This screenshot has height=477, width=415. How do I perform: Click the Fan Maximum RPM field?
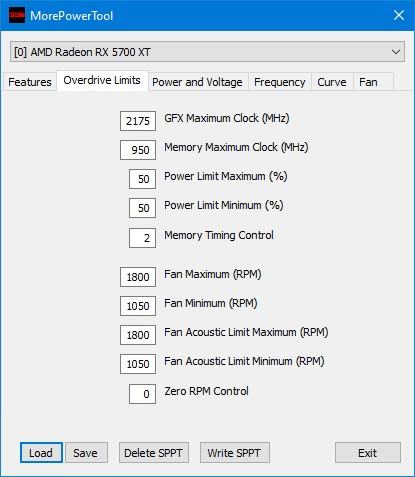pyautogui.click(x=138, y=277)
